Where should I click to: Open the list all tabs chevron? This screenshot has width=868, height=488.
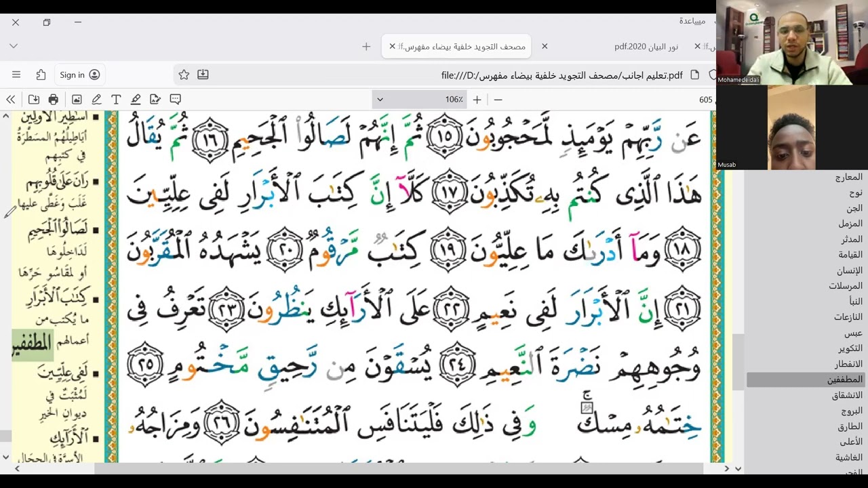click(x=14, y=46)
